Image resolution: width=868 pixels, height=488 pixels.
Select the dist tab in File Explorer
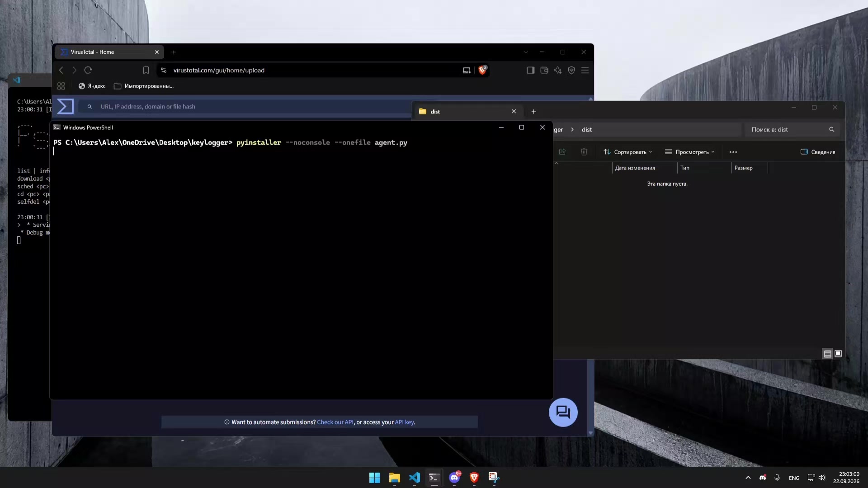coord(468,112)
